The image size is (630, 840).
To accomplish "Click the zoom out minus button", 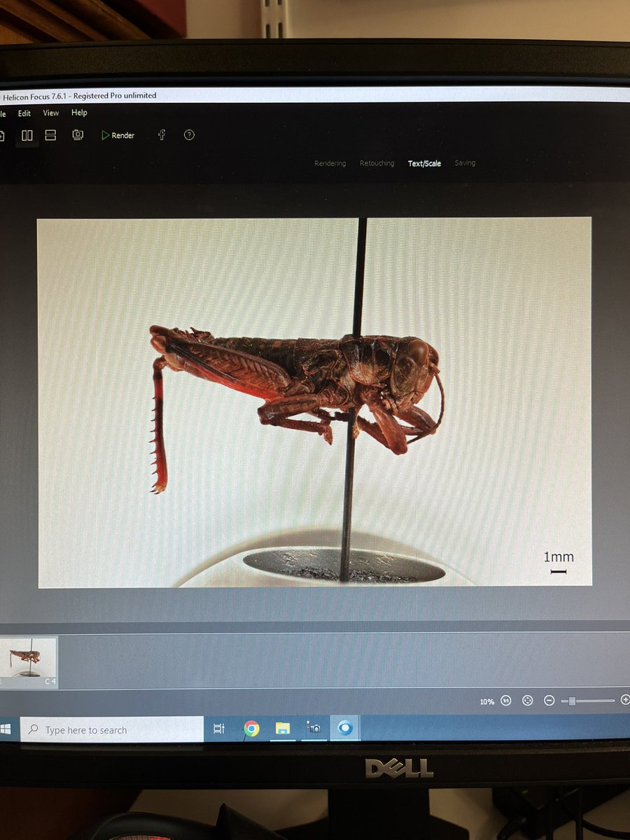I will [549, 700].
